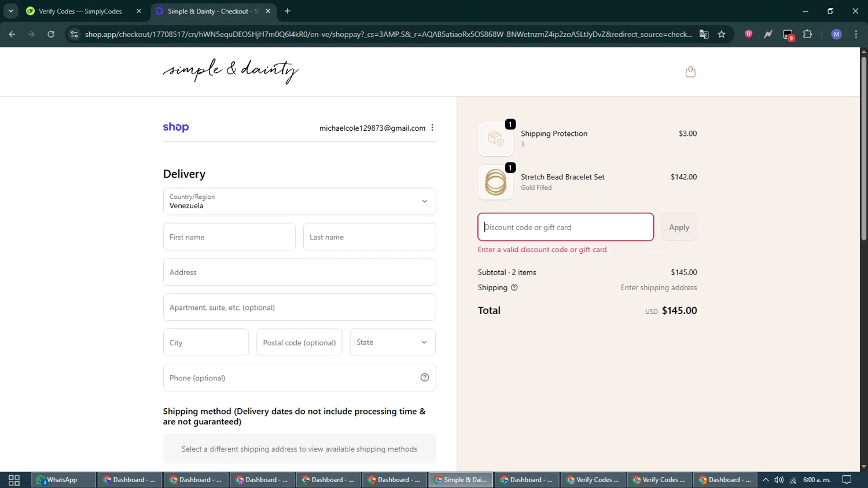Screen dimensions: 868x488
Task: View site information icon in address bar
Action: [x=74, y=34]
